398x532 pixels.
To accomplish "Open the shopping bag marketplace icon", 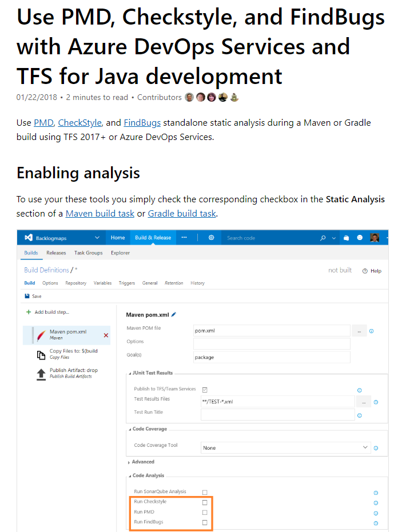I will point(346,238).
